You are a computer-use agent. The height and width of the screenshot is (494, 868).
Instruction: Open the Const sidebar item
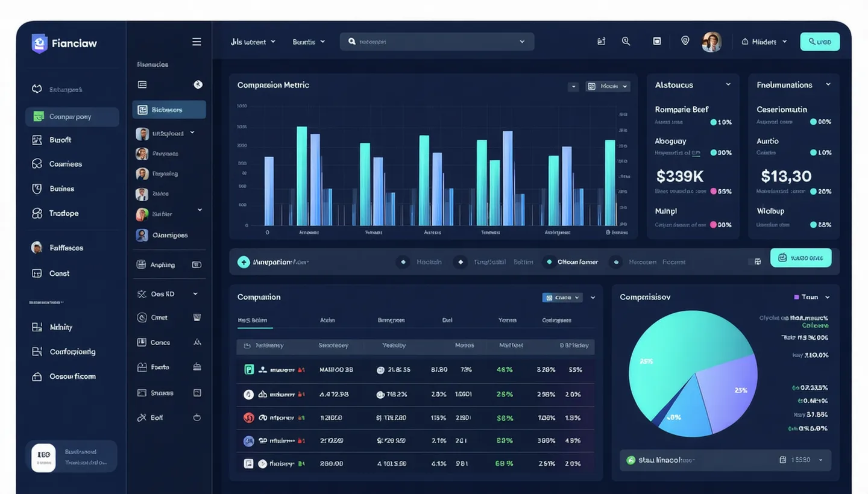[51, 273]
